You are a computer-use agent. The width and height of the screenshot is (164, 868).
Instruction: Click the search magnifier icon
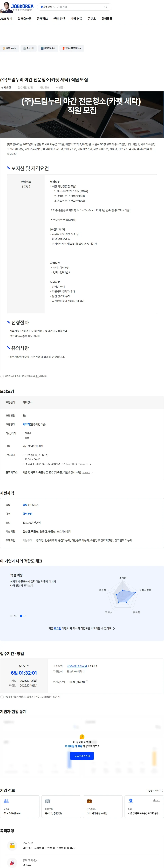click(106, 7)
